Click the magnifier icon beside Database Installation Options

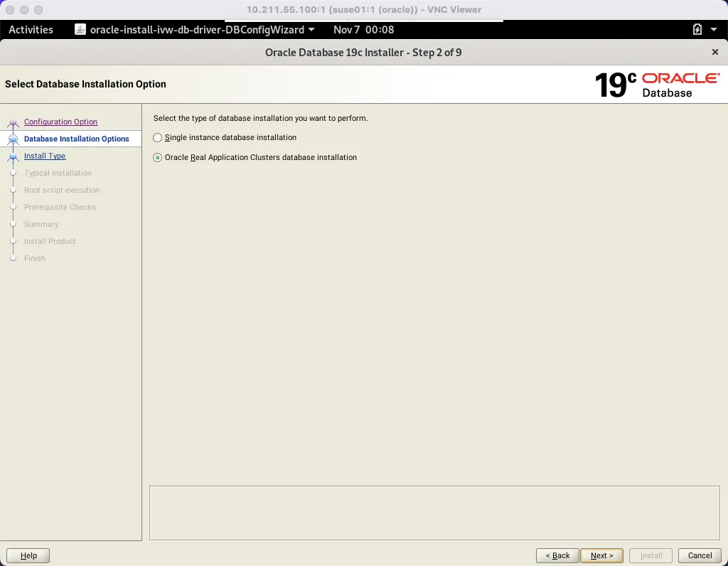(13, 139)
